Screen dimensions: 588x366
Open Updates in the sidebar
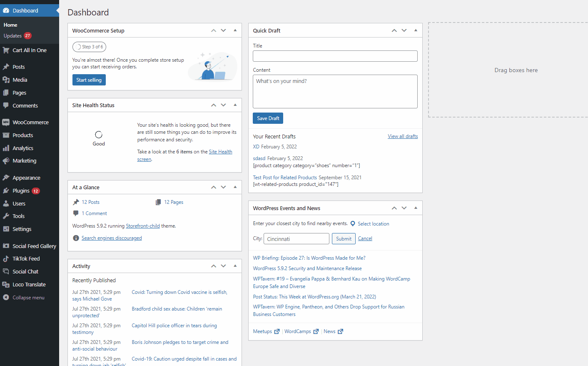point(17,36)
